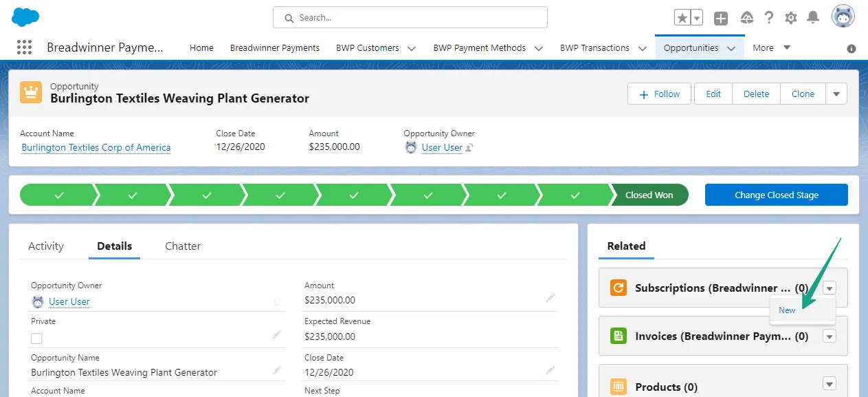The width and height of the screenshot is (868, 397).
Task: Select the Closed Won stage in path
Action: pos(649,195)
